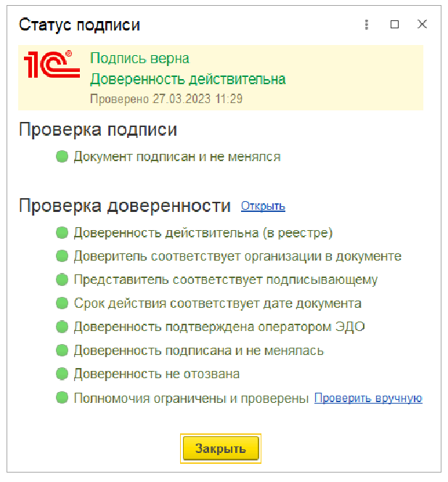The height and width of the screenshot is (482, 448).
Task: Click the "Проверено 27.03.2023 11:29" timestamp
Action: pyautogui.click(x=166, y=98)
